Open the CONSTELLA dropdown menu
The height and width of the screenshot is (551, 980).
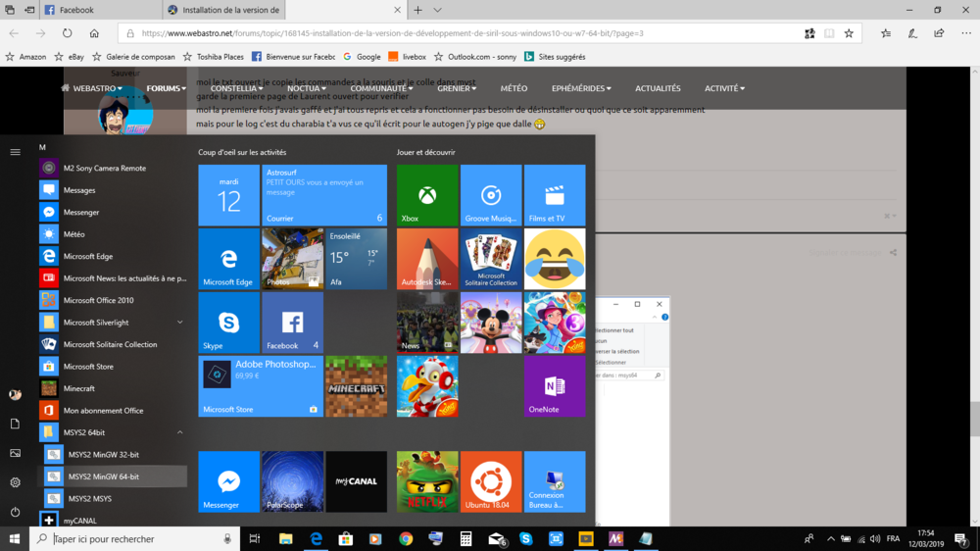click(x=236, y=89)
